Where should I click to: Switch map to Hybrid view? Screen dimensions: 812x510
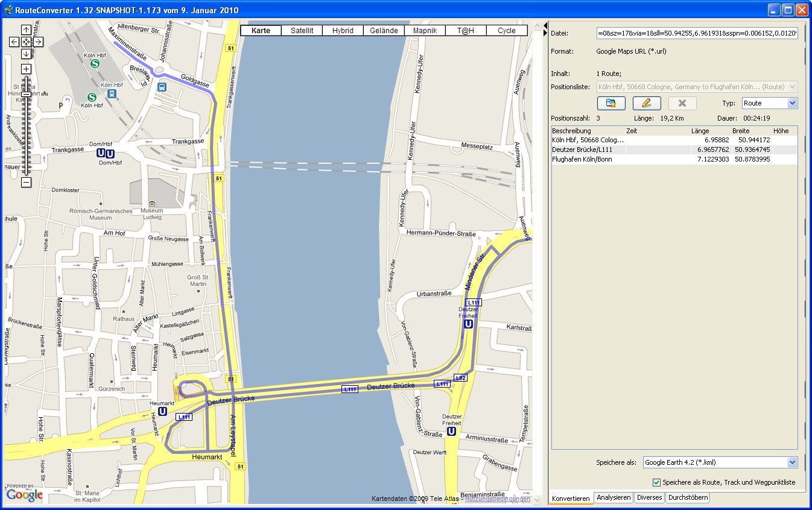(343, 31)
